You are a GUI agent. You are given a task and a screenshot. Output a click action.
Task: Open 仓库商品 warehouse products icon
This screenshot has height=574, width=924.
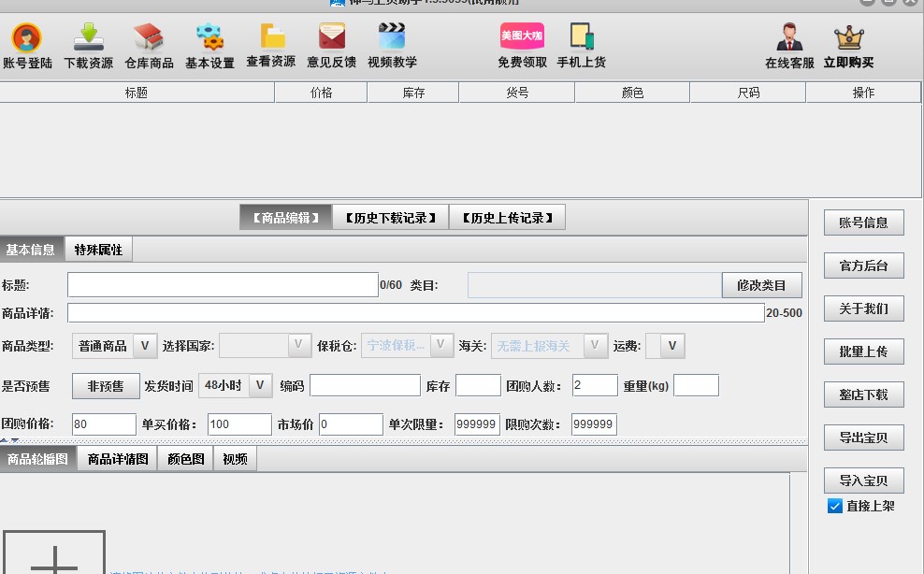pos(149,39)
